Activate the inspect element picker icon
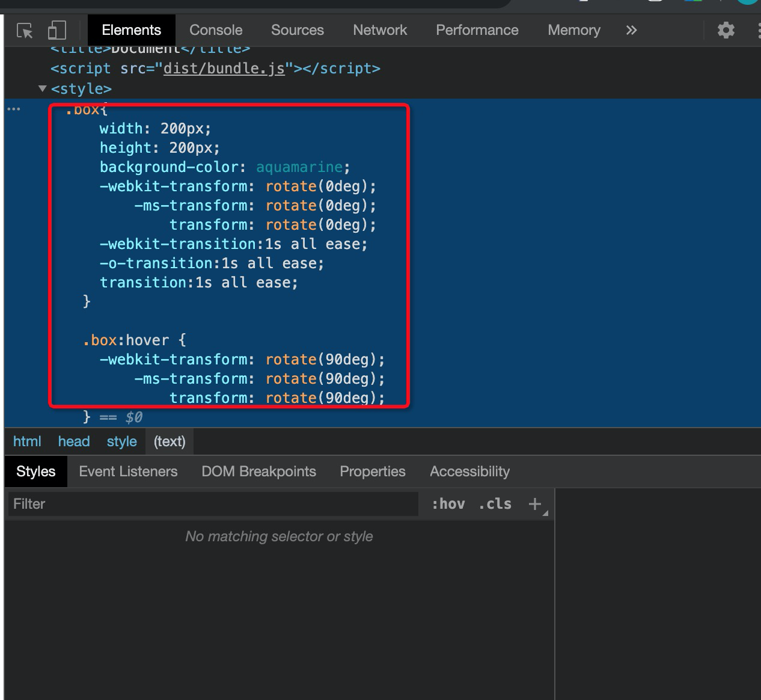The image size is (761, 700). [x=25, y=30]
